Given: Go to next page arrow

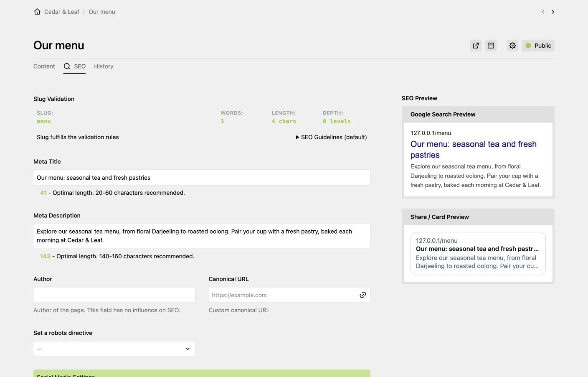Looking at the screenshot, I should tap(553, 12).
